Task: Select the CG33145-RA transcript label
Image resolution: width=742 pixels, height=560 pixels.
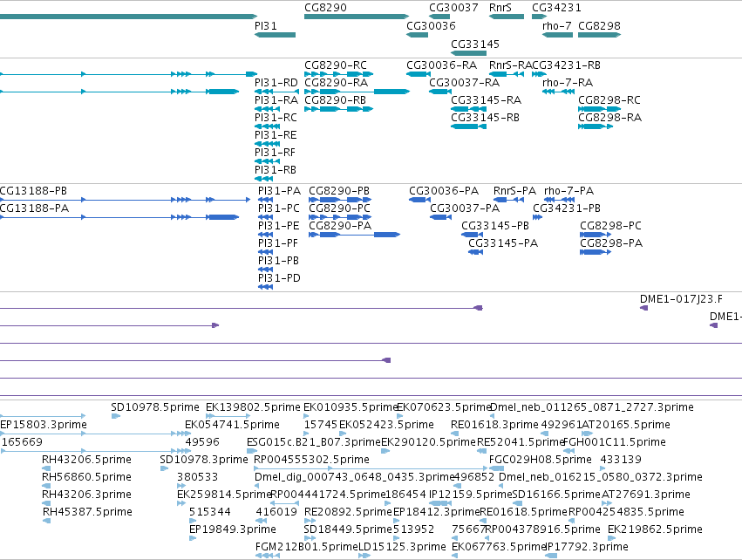Action: (486, 100)
